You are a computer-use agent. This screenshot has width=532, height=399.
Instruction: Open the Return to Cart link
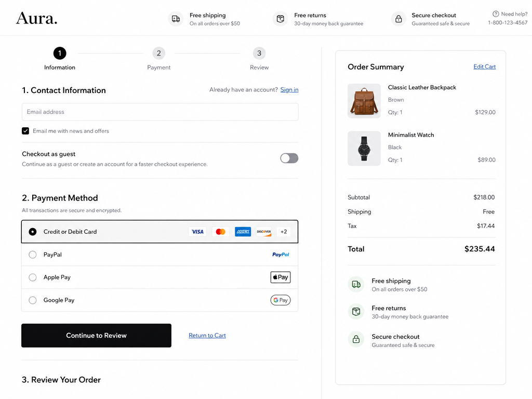point(207,336)
